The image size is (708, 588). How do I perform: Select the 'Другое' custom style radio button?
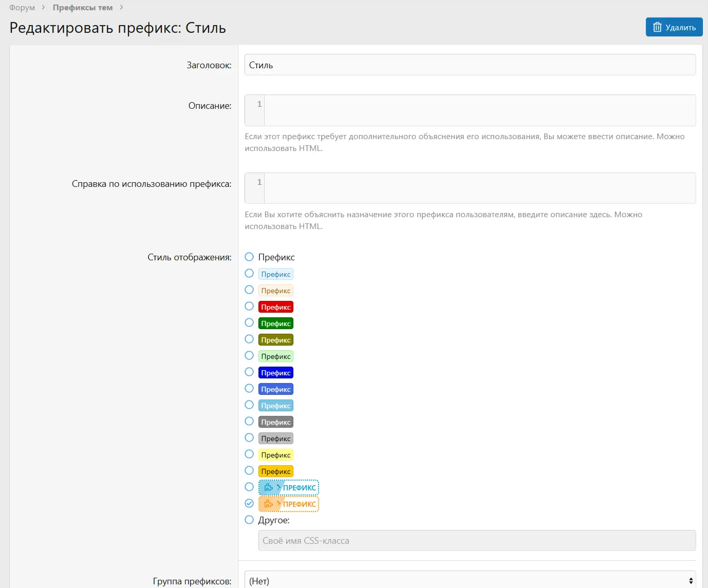click(x=249, y=520)
